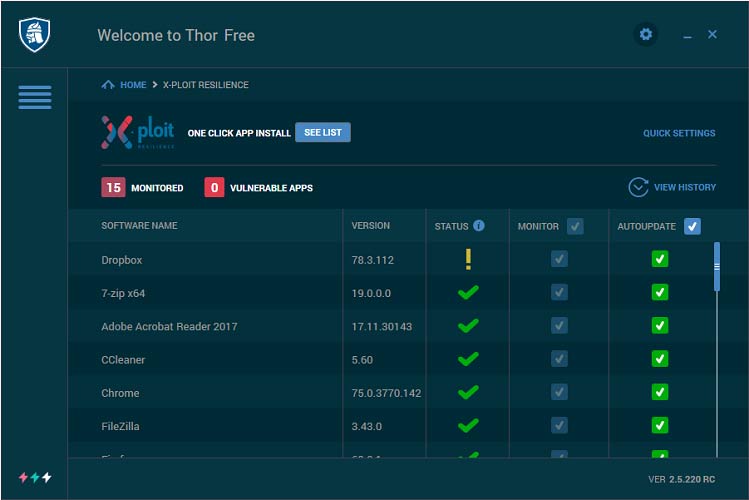The image size is (749, 500).
Task: Go to HOME in breadcrumb
Action: [x=133, y=85]
